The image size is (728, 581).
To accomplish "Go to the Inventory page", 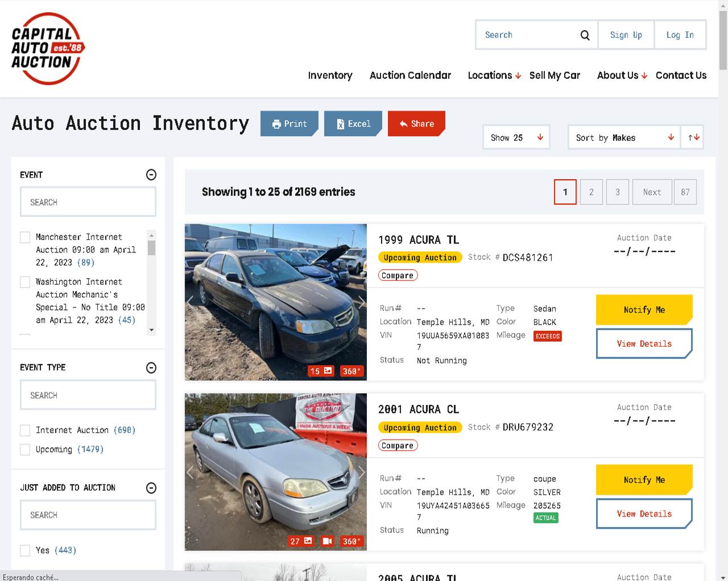I will (x=330, y=76).
